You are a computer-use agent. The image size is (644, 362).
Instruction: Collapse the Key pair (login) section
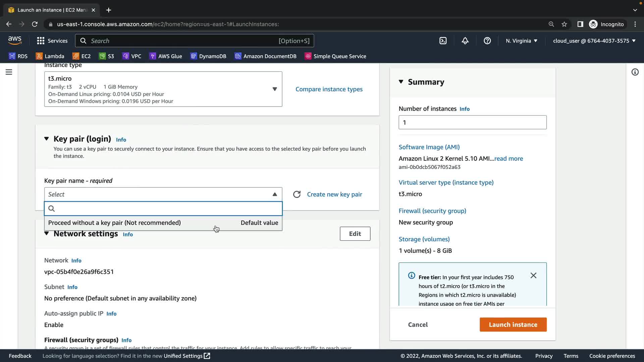pos(47,139)
